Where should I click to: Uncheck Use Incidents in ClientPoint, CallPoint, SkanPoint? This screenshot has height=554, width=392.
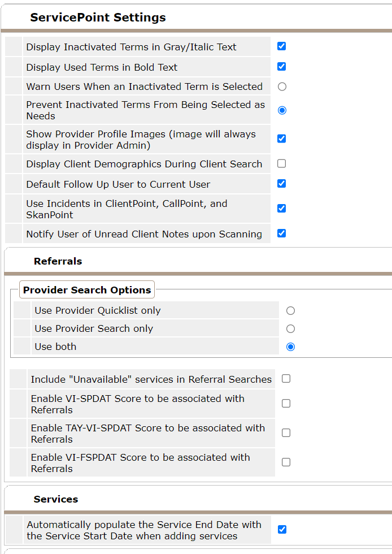[x=281, y=209]
